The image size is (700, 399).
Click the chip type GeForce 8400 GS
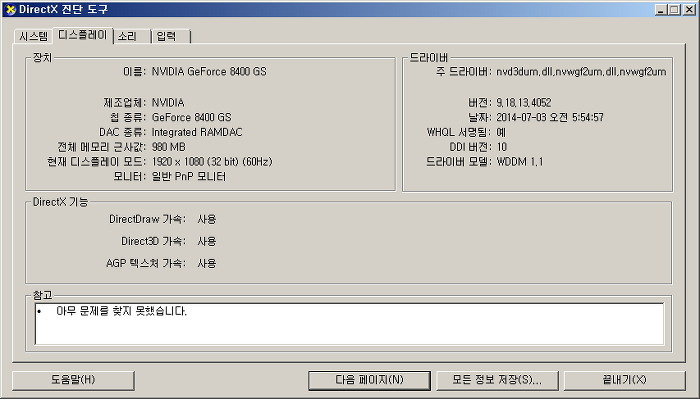pyautogui.click(x=192, y=117)
